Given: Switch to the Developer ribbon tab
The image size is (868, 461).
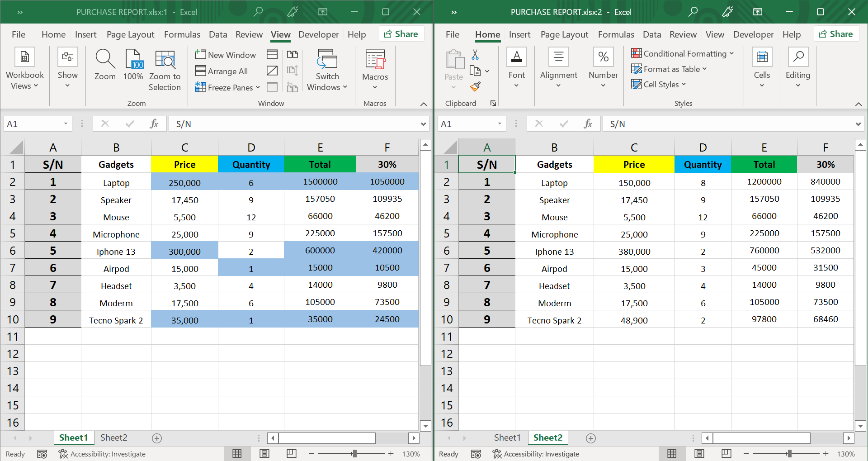Looking at the screenshot, I should (x=319, y=34).
